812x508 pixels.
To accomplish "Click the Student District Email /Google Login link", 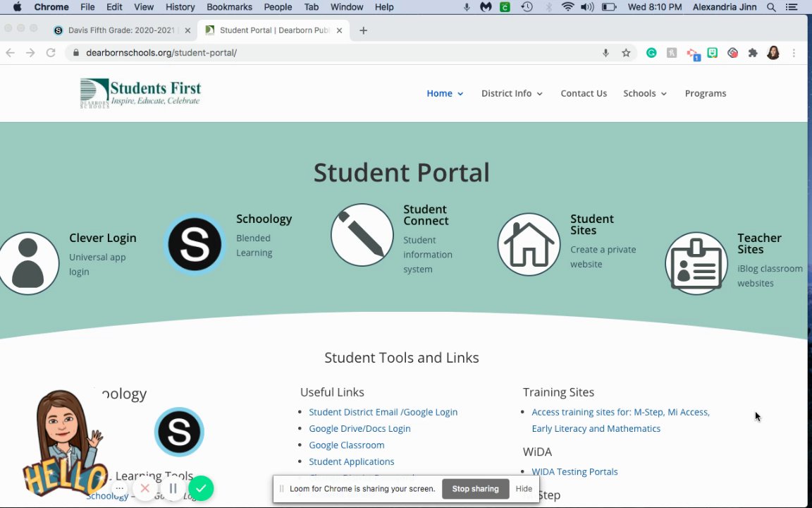I will click(x=383, y=412).
